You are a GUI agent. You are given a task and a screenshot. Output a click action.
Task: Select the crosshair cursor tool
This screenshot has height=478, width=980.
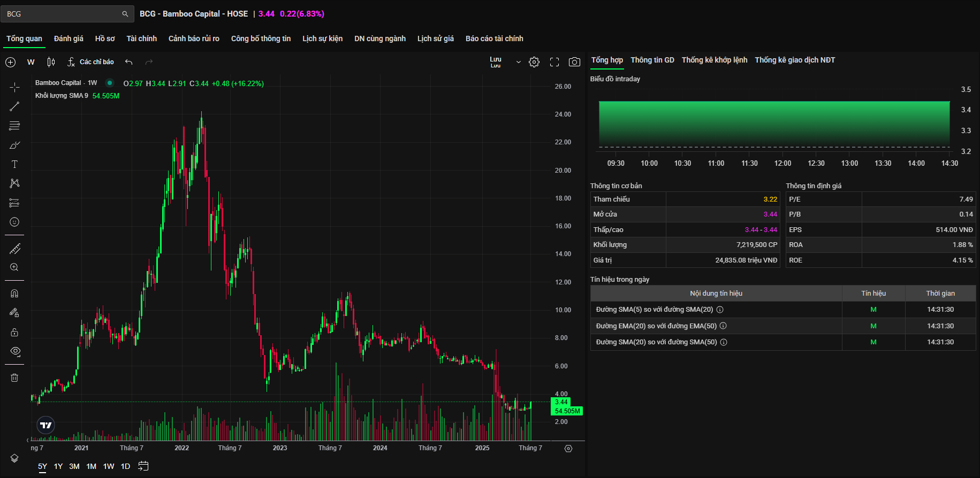point(14,87)
